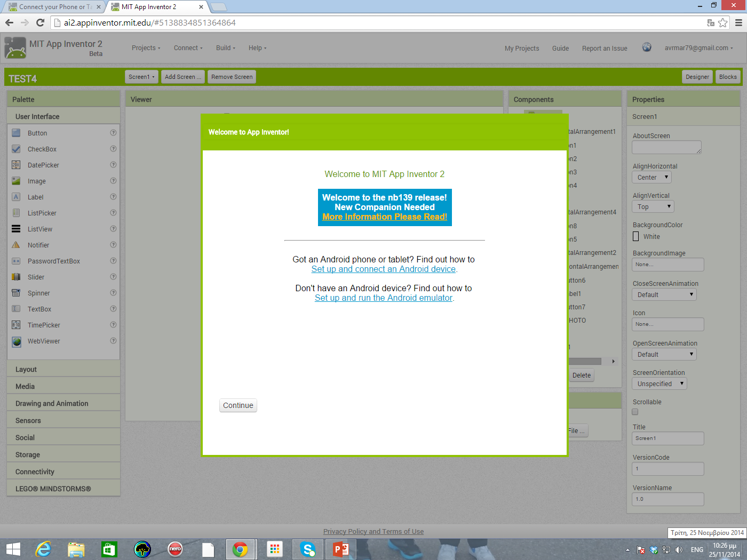Open the Help menu
Screen dimensions: 747x560
257,48
